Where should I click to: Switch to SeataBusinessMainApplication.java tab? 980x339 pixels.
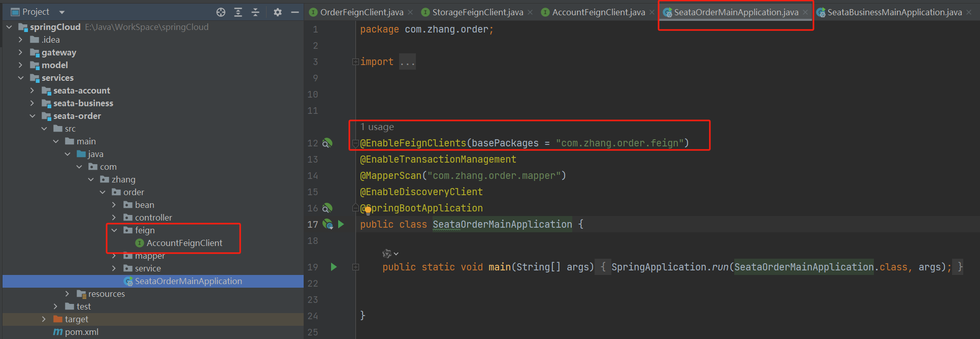894,12
